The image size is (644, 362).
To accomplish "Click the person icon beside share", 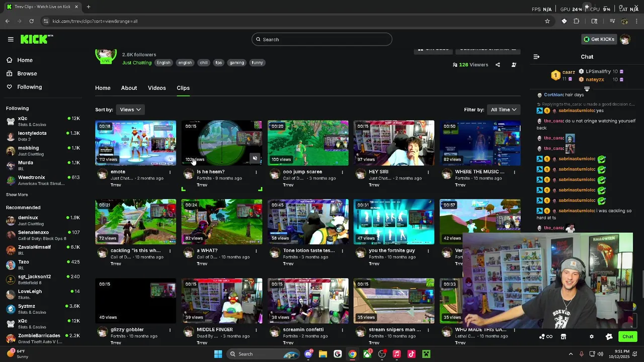I will pyautogui.click(x=514, y=65).
